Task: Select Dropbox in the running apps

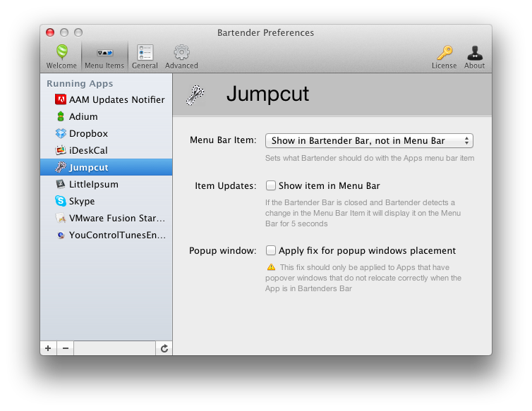Action: click(x=107, y=133)
